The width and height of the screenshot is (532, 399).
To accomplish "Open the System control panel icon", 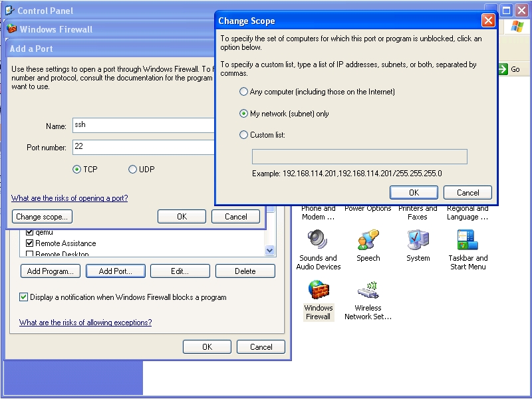I will coord(418,241).
